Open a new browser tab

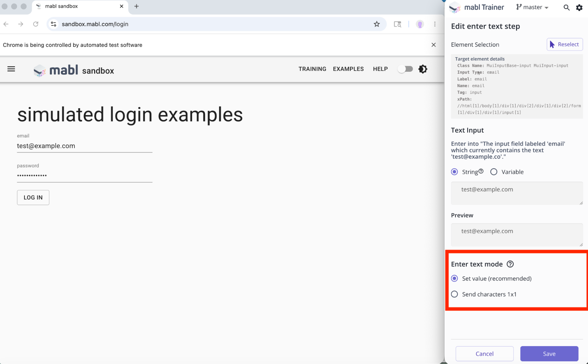pos(136,6)
